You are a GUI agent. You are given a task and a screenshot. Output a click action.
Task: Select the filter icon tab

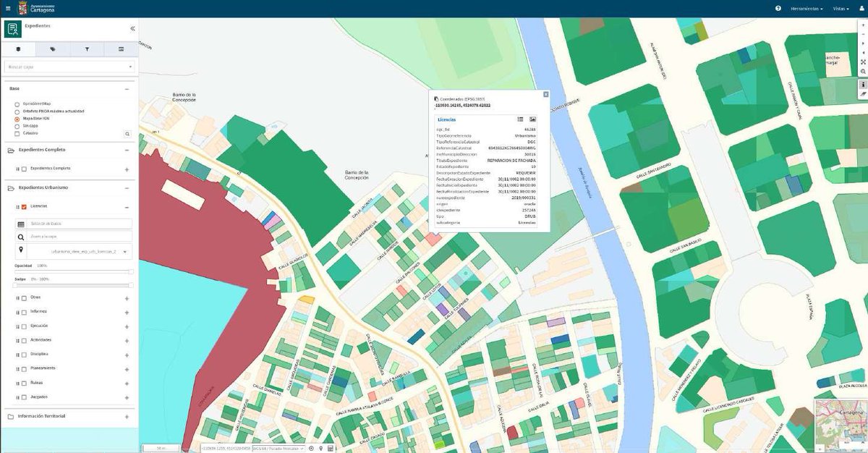coord(87,49)
